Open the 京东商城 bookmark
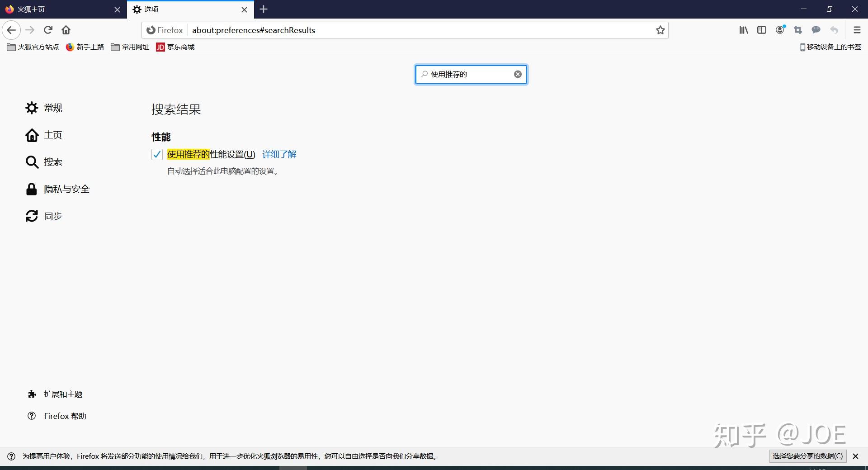Screen dimensions: 868x470 (x=175, y=47)
